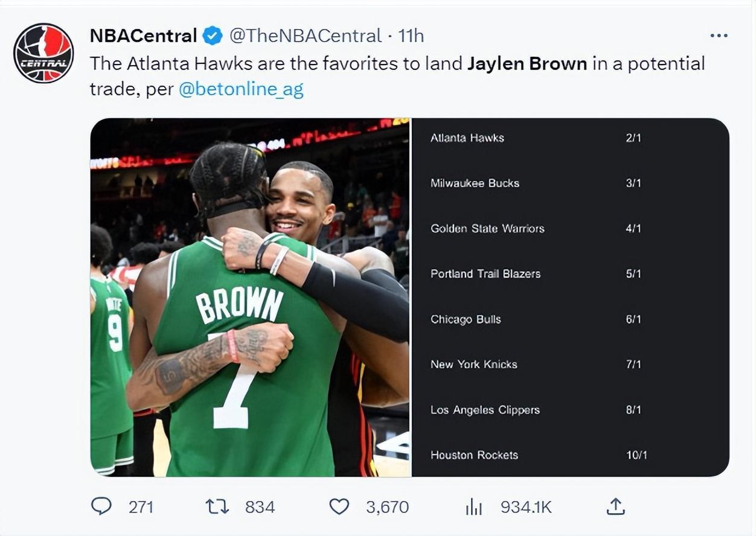Like the tweet with the heart icon
Viewport: 756px width, 536px height.
click(x=339, y=506)
